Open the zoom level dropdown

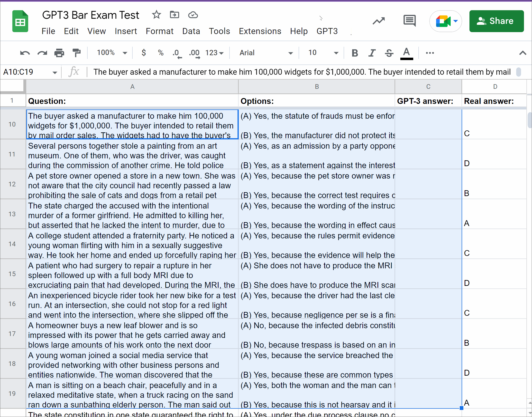(112, 53)
